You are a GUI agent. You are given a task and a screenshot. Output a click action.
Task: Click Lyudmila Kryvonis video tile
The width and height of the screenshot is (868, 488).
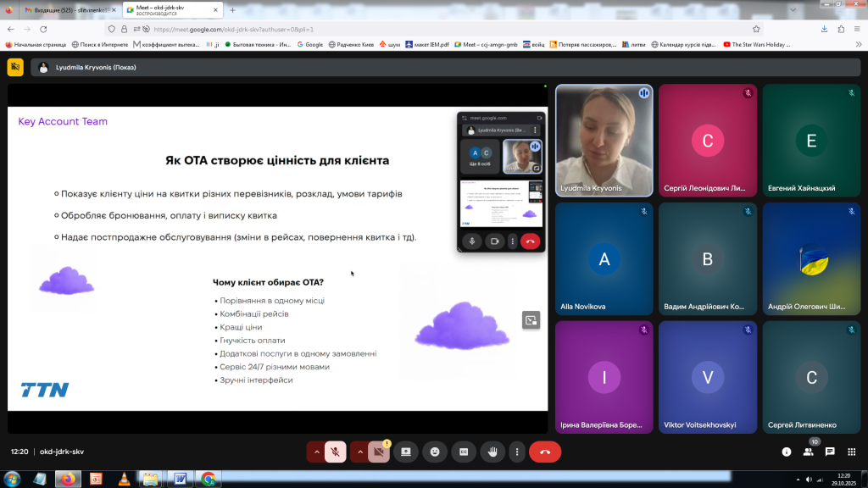point(604,140)
